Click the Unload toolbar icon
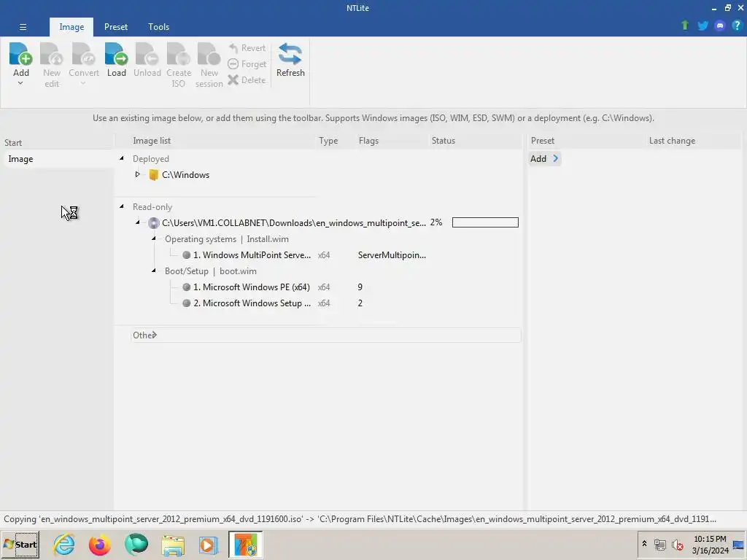 147,54
